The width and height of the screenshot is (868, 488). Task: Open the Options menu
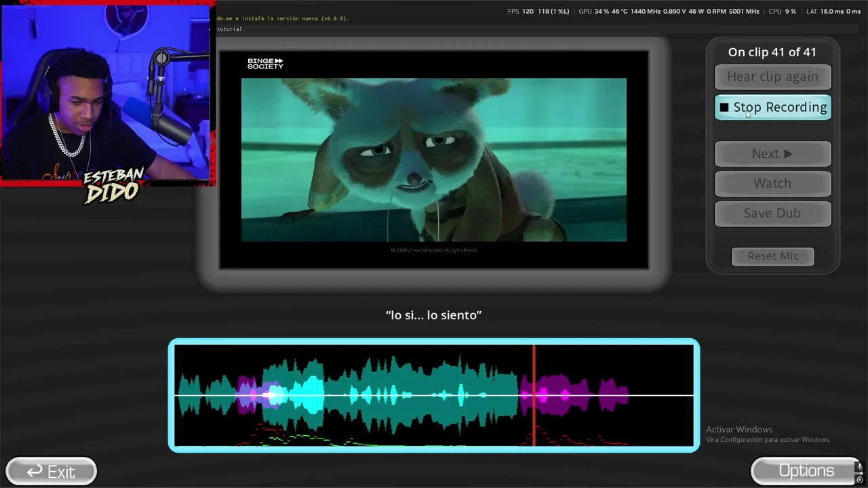(x=806, y=470)
